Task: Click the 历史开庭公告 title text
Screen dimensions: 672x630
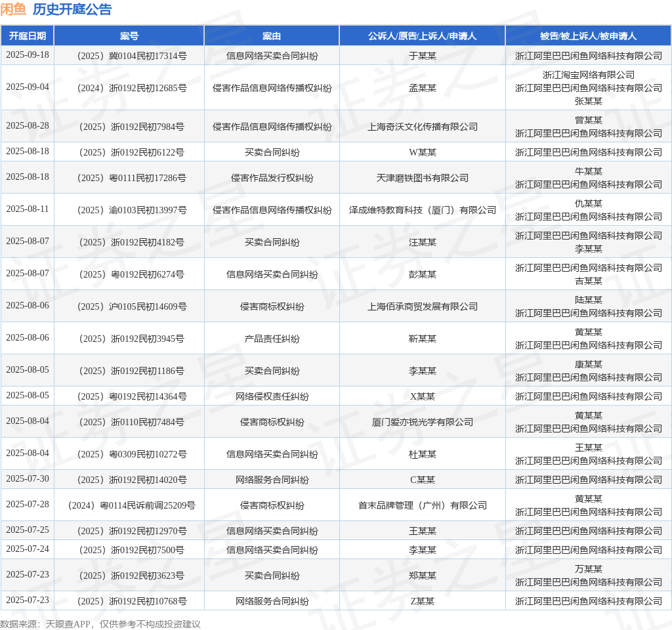Action: (72, 9)
